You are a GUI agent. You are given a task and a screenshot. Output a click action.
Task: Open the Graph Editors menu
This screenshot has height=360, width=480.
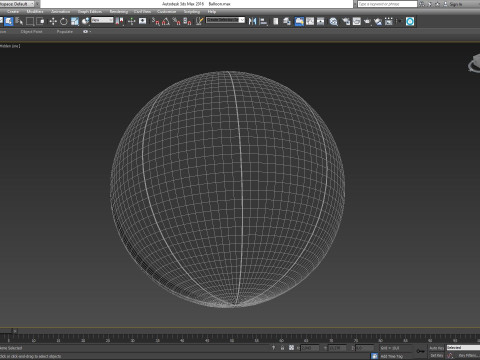coord(90,12)
